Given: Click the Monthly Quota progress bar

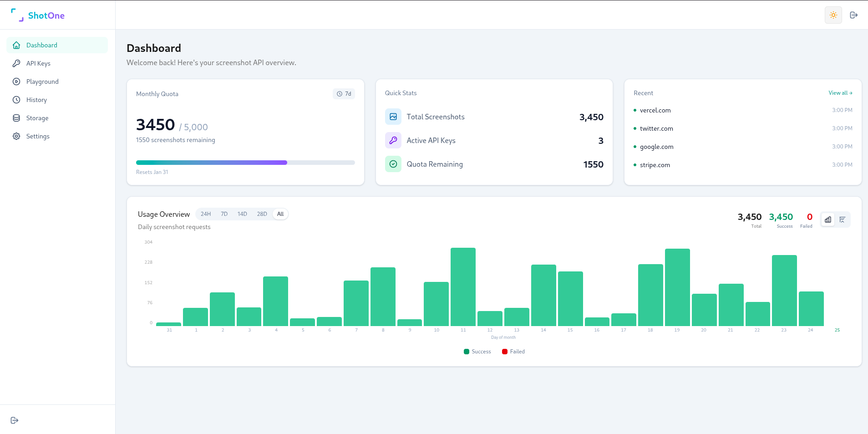Looking at the screenshot, I should (x=245, y=162).
